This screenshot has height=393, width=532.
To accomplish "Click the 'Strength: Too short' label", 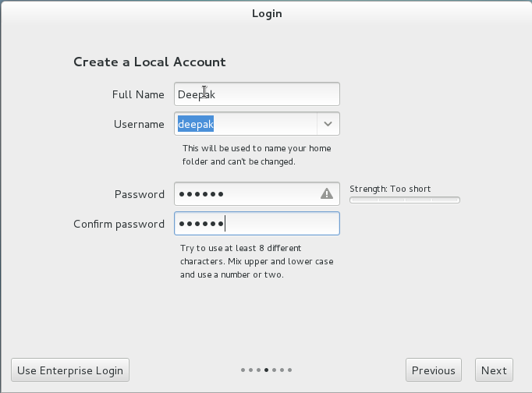I will click(x=390, y=189).
